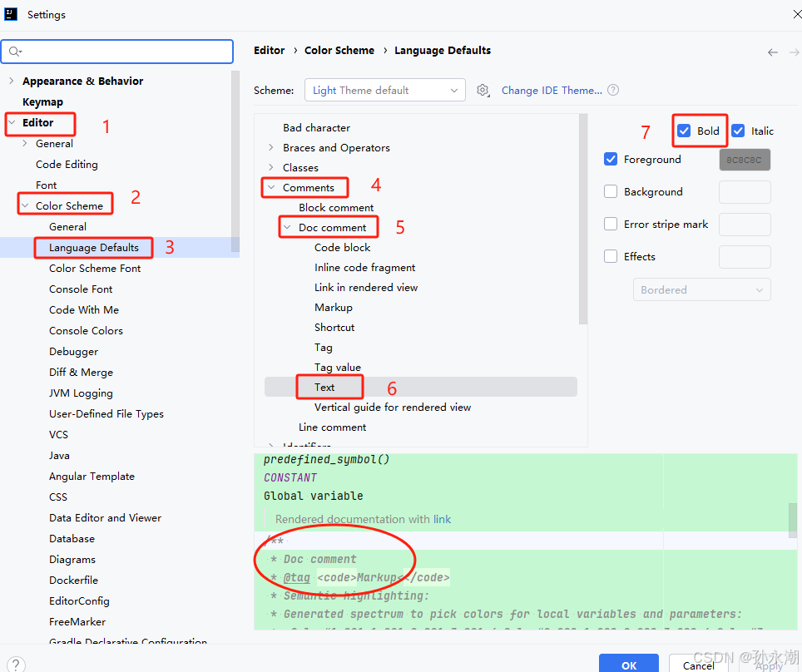802x672 pixels.
Task: Select Shortcut attribute item
Action: coord(334,327)
